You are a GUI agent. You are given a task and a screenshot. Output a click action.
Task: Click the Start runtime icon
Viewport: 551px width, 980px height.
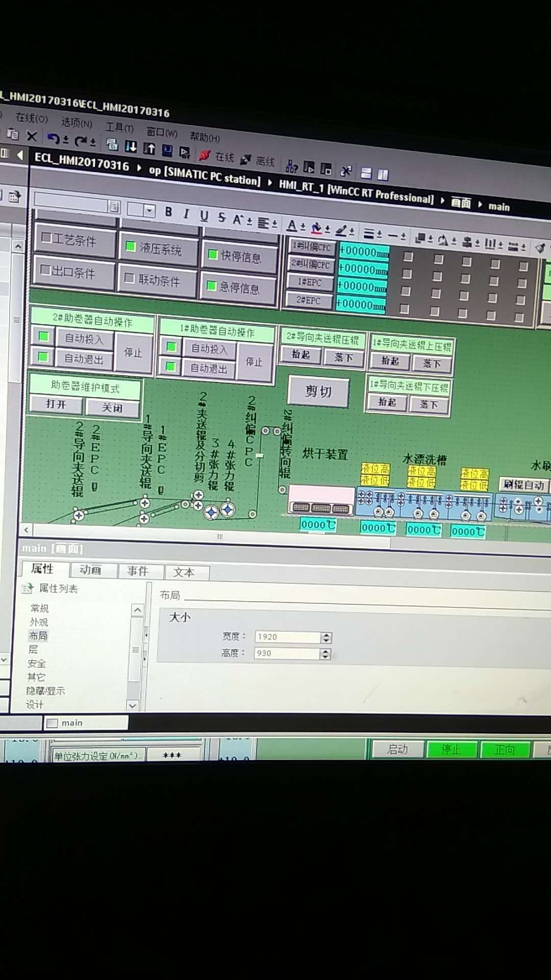tap(185, 153)
